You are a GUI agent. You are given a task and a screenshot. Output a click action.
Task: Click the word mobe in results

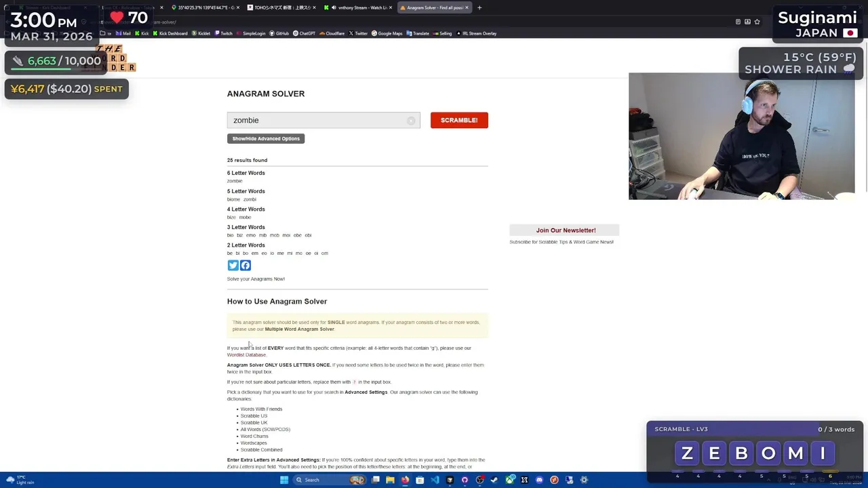tap(245, 218)
